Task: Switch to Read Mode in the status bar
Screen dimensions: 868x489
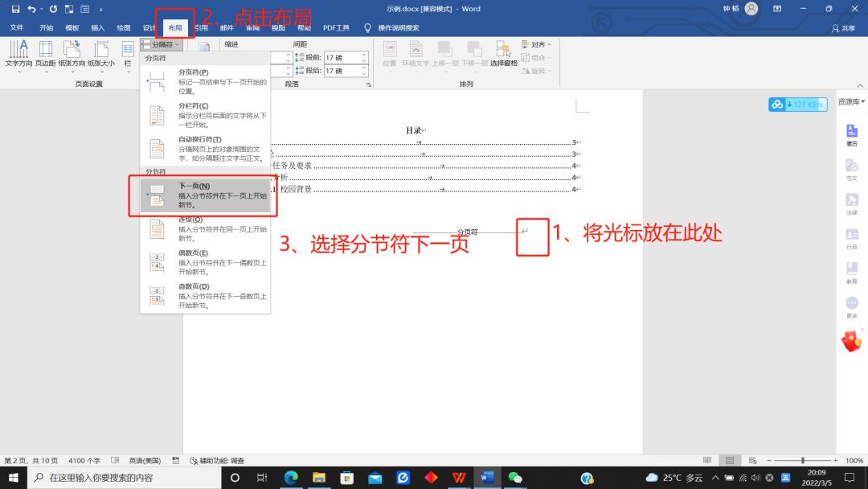Action: 706,460
